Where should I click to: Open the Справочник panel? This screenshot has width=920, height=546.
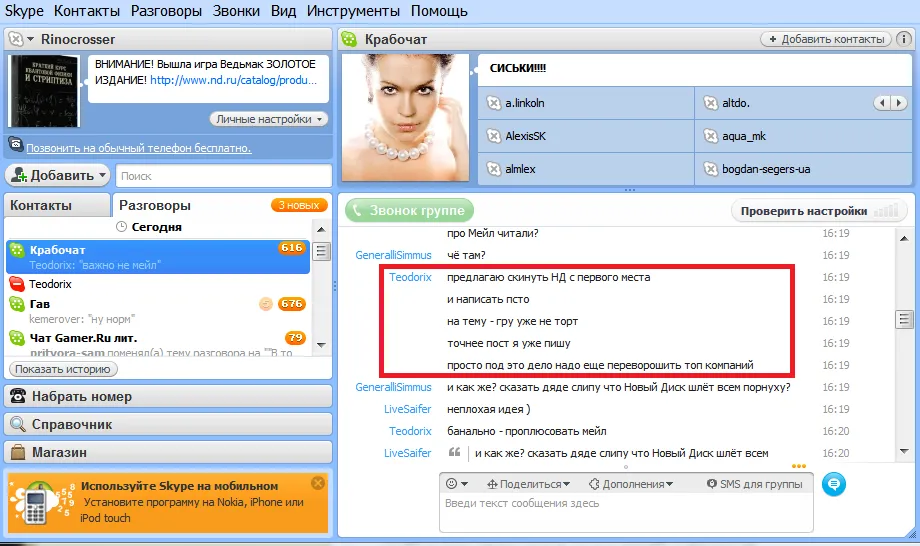168,425
